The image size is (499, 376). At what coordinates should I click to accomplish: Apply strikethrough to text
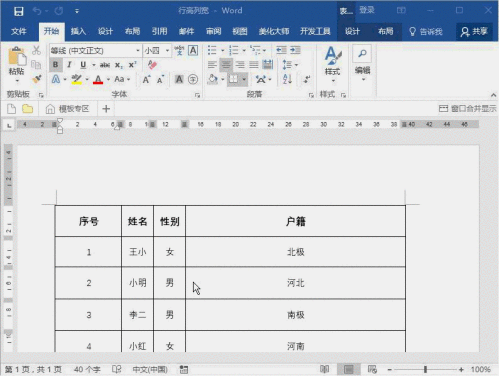coord(105,65)
